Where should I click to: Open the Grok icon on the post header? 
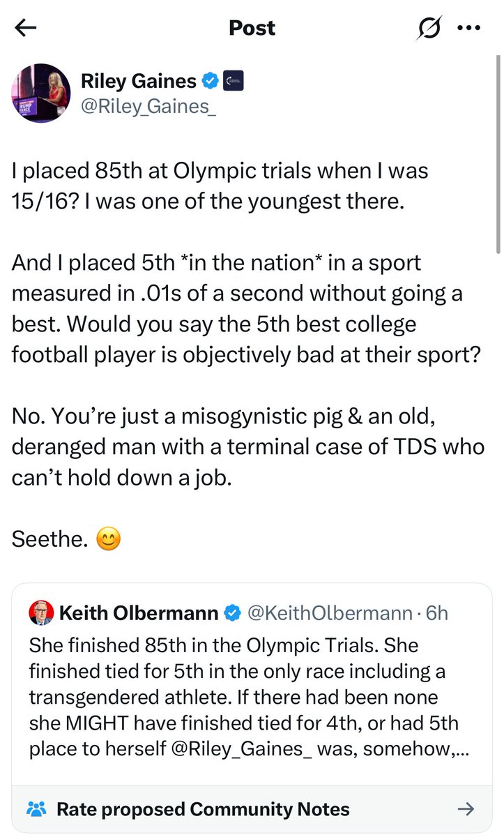click(x=430, y=28)
